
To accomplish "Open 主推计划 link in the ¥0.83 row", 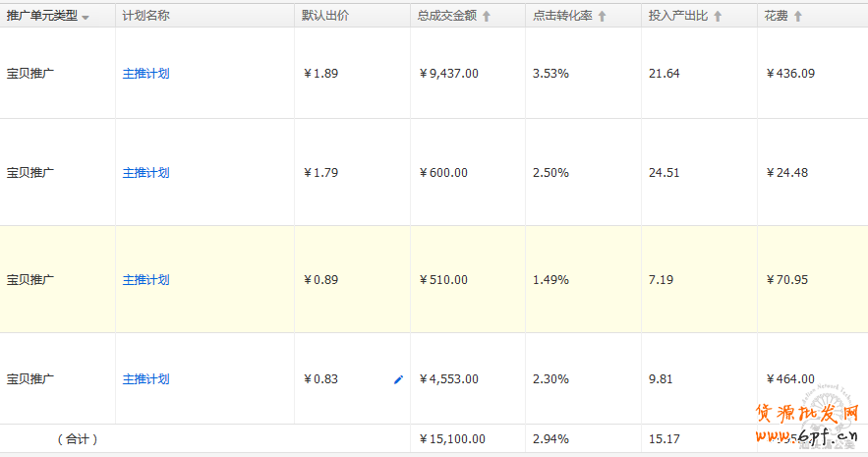I will 145,379.
